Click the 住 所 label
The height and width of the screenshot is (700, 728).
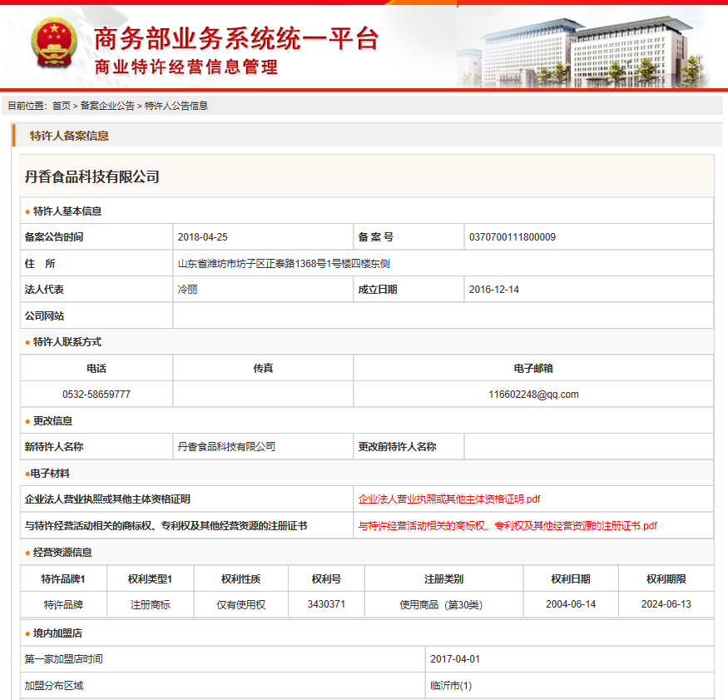tap(40, 264)
